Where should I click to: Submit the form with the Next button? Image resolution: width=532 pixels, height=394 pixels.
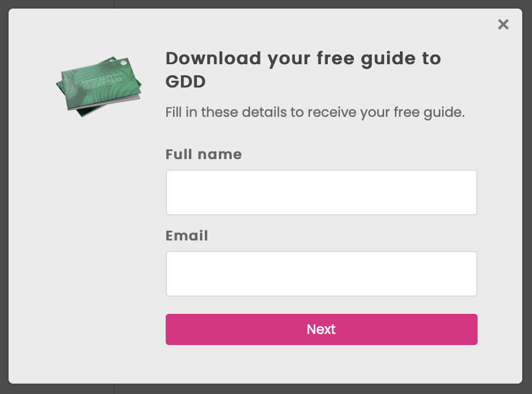[321, 330]
